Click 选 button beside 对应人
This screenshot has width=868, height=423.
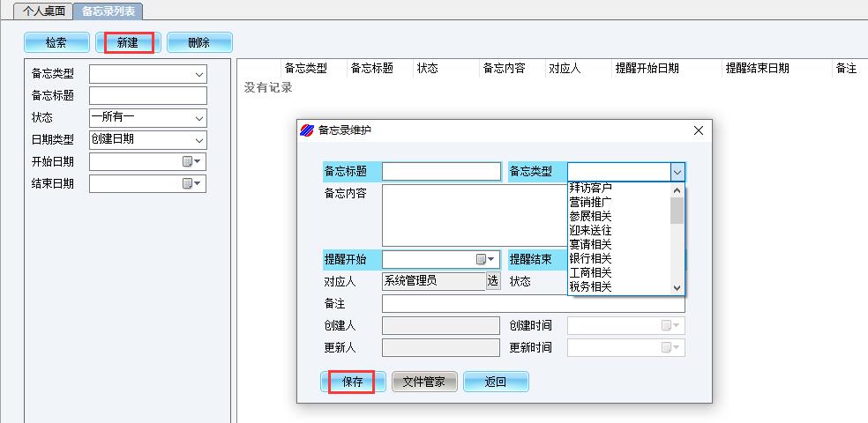coord(493,281)
